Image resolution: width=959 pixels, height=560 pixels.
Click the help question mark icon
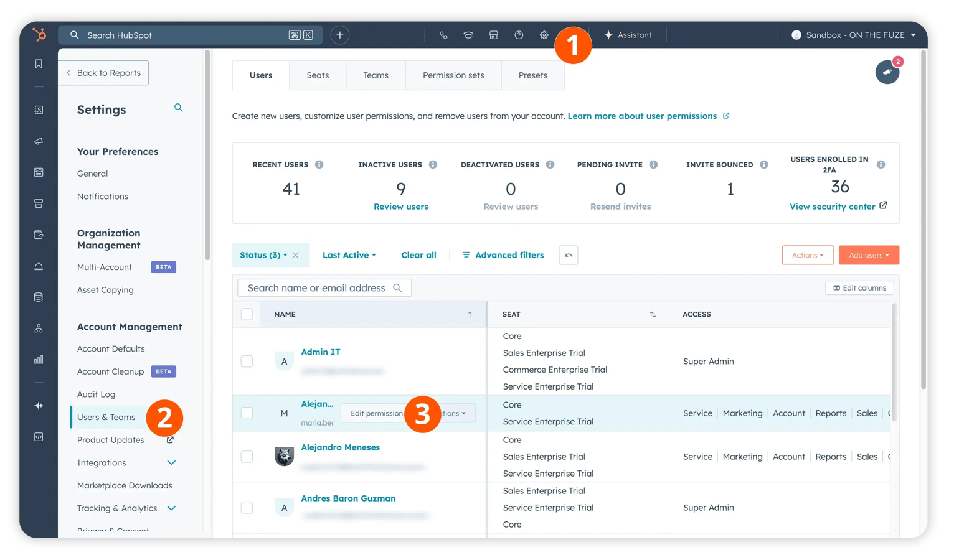click(519, 35)
